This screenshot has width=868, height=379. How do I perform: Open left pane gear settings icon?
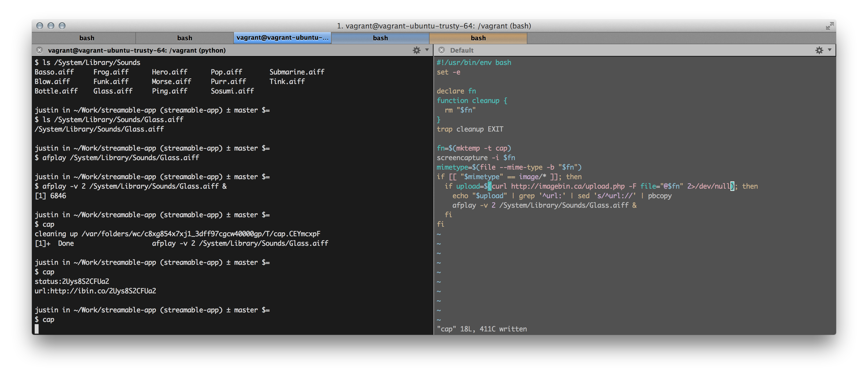pyautogui.click(x=416, y=50)
